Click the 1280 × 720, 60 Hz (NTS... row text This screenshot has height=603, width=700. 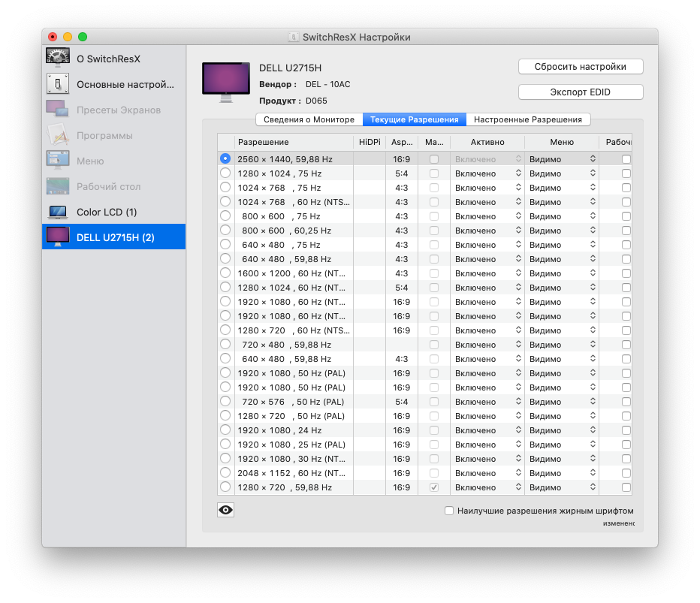tap(294, 330)
